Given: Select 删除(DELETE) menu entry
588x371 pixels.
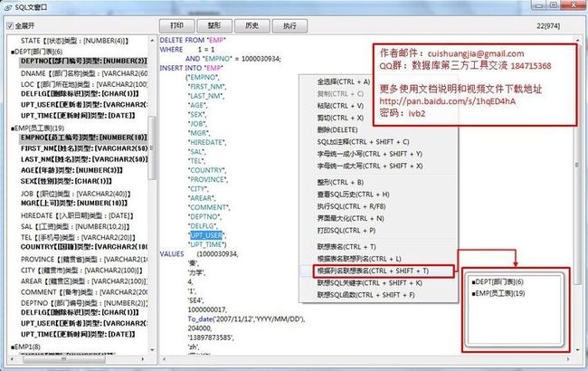Looking at the screenshot, I should coord(337,129).
